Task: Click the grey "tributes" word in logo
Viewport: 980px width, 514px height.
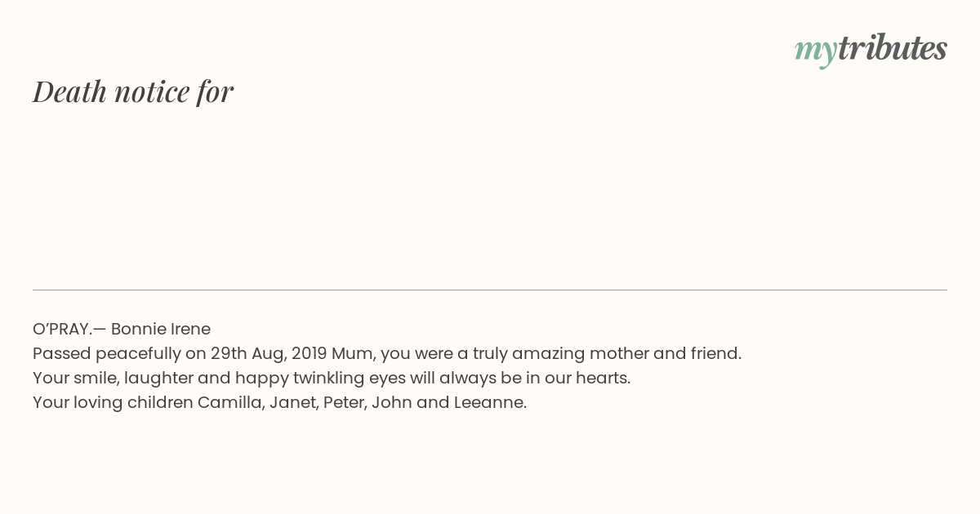Action: tap(893, 47)
